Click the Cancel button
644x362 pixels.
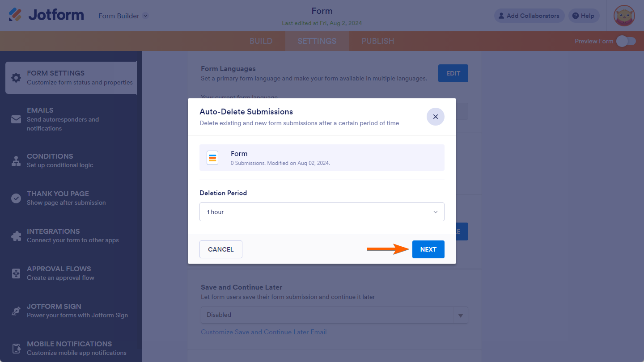[221, 249]
